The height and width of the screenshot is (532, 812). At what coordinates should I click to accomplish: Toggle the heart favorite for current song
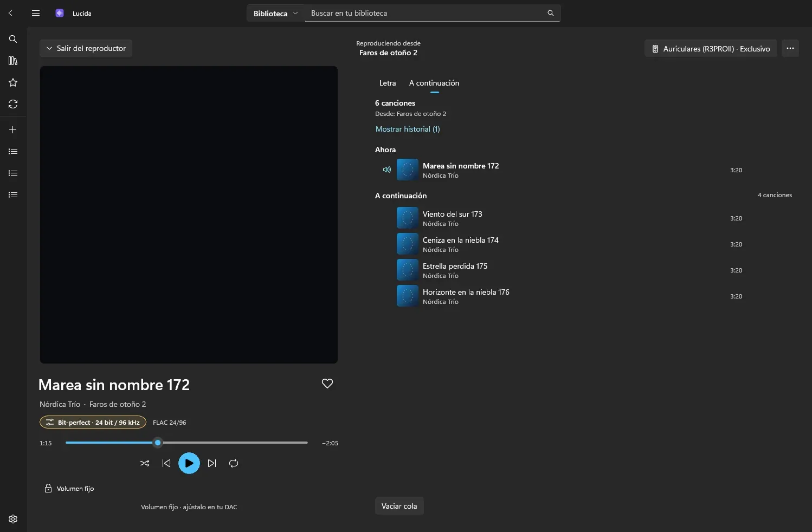tap(327, 384)
